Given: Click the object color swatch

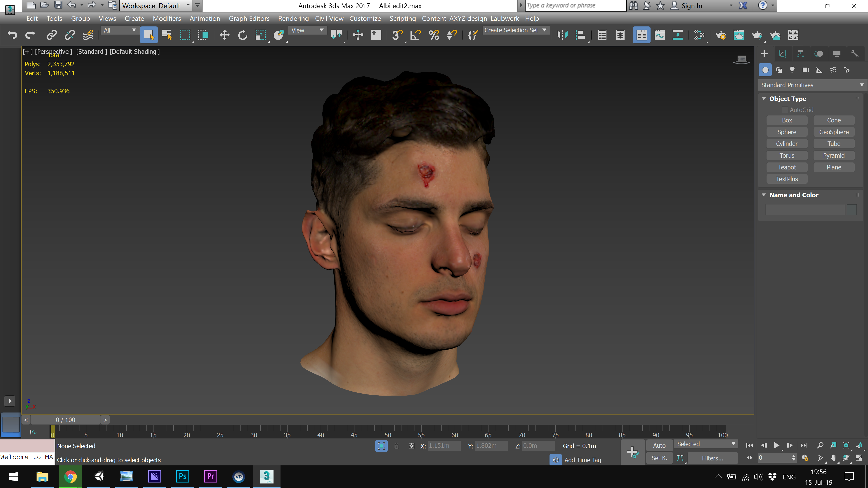Looking at the screenshot, I should (851, 210).
